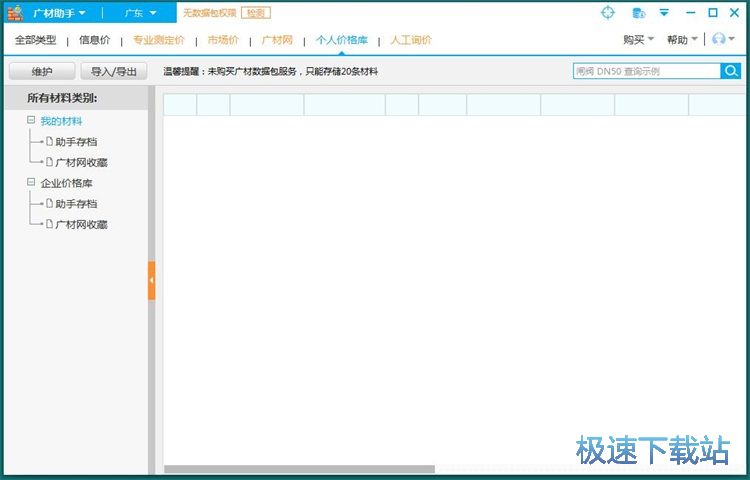Select 广材网收藏 under 企业价格库
This screenshot has width=750, height=480.
81,224
